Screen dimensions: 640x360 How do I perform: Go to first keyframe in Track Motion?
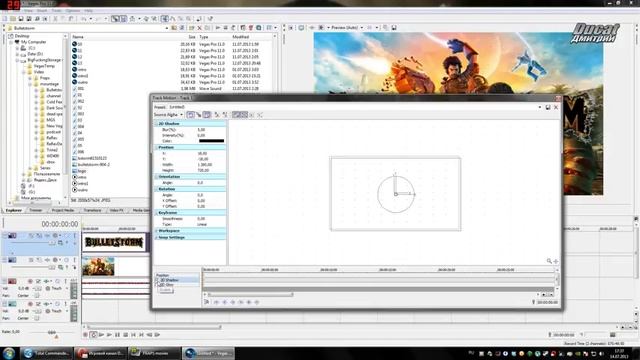(216, 302)
